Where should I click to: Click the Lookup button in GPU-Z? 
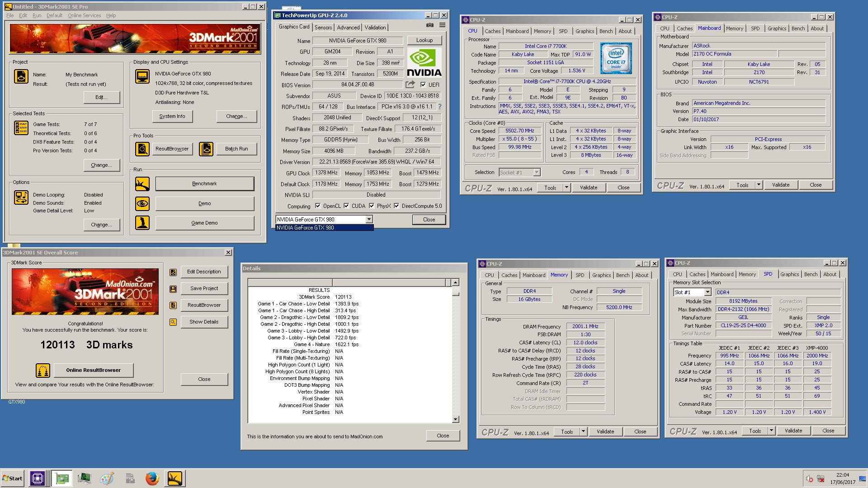(425, 40)
